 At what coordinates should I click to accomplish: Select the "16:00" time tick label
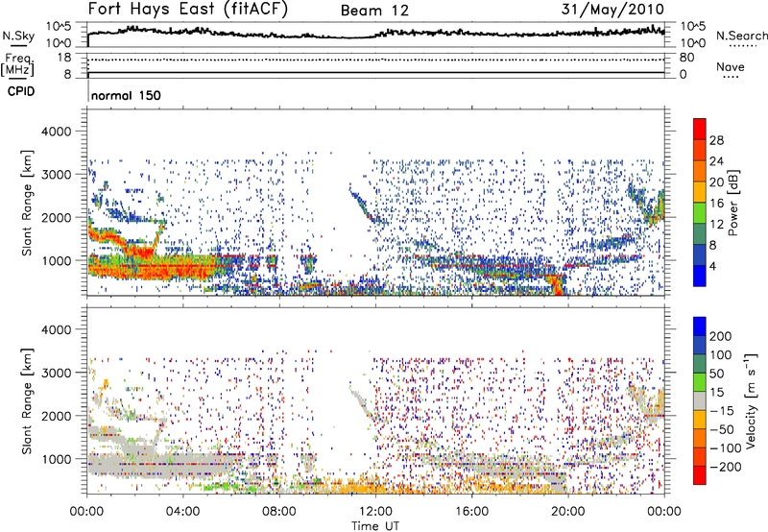coord(471,512)
